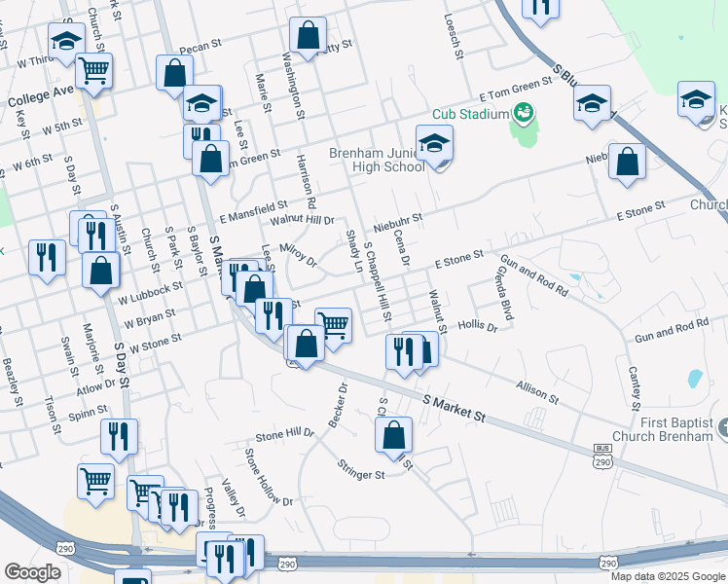Click the Becker Dr label
Viewport: 728px width, 584px height.
(x=338, y=405)
